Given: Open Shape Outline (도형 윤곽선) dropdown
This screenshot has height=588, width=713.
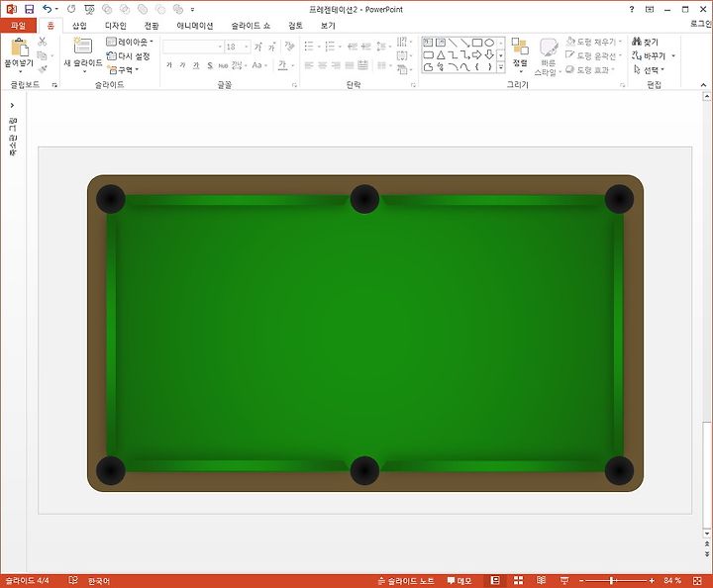Looking at the screenshot, I should pyautogui.click(x=593, y=55).
